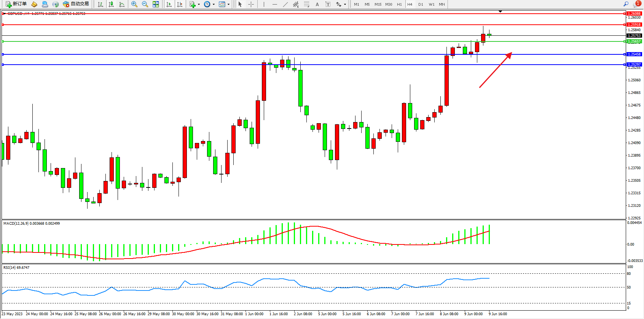644x319 pixels.
Task: Click the 新订单 new order button
Action: click(16, 4)
